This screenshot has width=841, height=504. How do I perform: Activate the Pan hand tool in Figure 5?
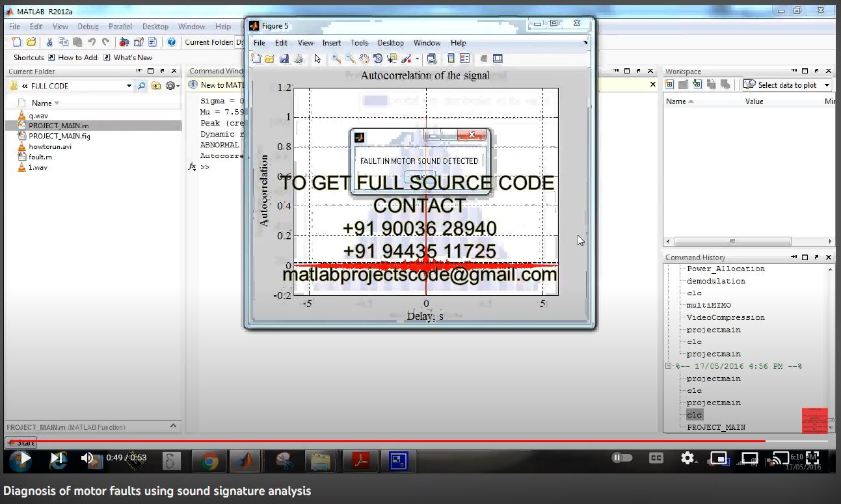364,59
